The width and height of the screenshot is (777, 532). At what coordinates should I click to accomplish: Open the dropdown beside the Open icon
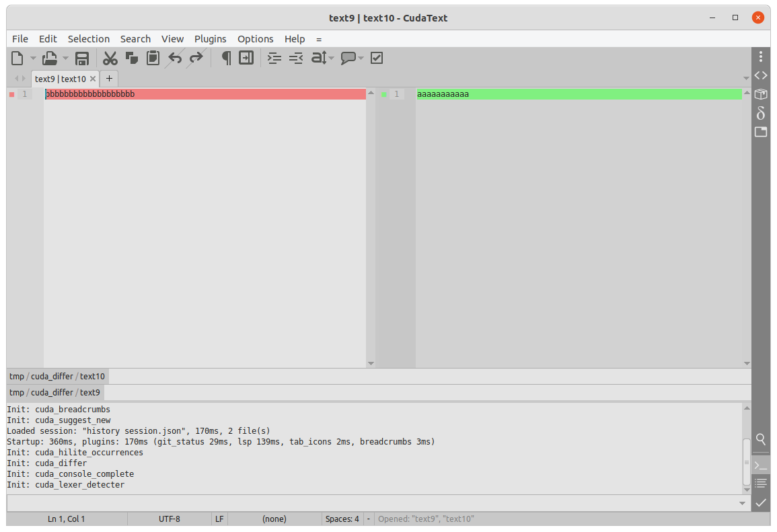click(65, 58)
